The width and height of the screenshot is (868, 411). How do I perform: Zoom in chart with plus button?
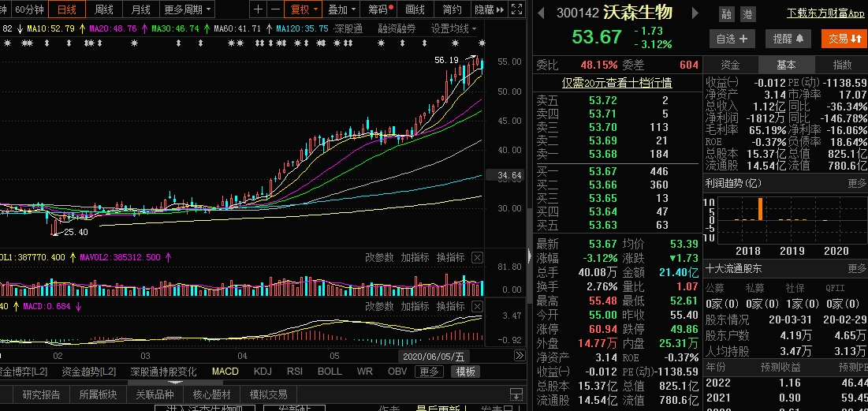(x=259, y=9)
